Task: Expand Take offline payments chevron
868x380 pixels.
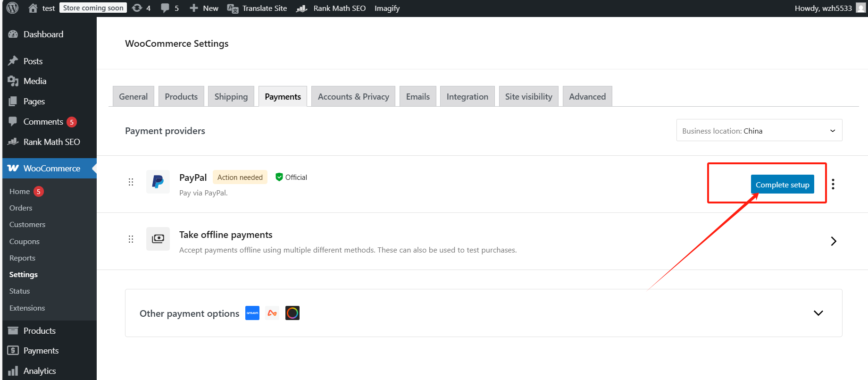Action: click(x=833, y=241)
